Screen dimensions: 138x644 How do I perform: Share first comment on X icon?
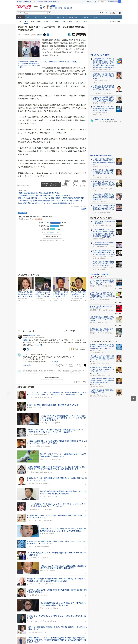pyautogui.click(x=25, y=349)
